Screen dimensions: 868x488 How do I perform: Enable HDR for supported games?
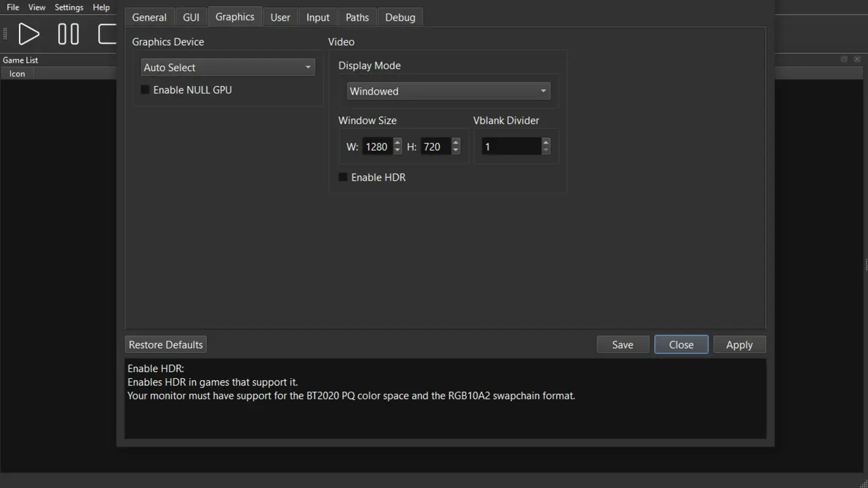342,177
